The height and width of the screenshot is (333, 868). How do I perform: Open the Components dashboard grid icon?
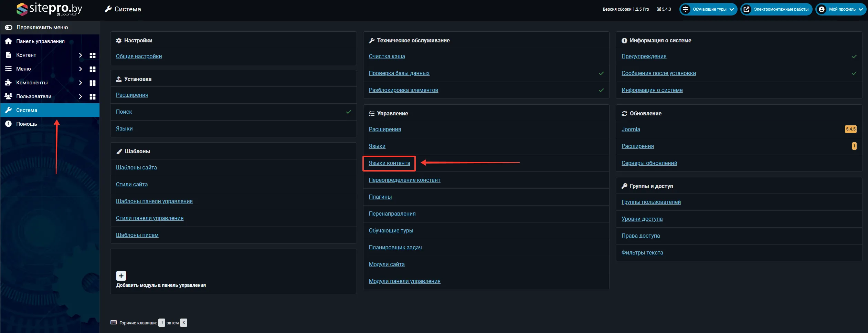[x=92, y=83]
